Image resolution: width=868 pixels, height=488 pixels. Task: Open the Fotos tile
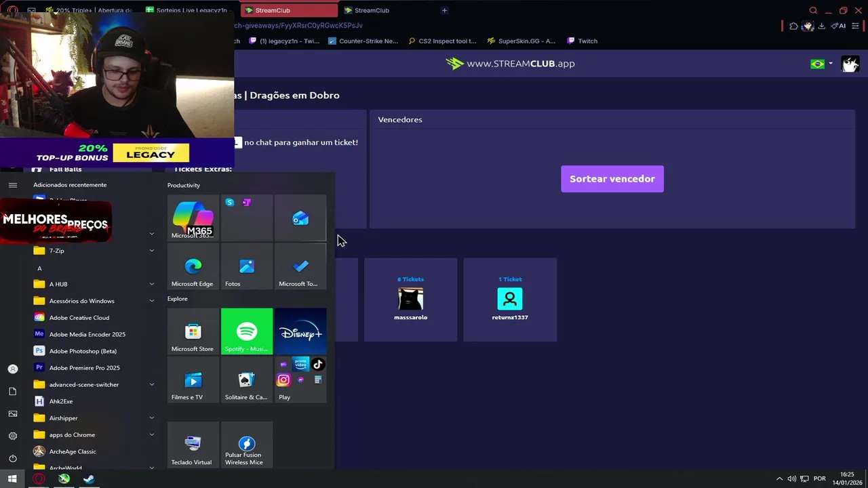pos(247,267)
